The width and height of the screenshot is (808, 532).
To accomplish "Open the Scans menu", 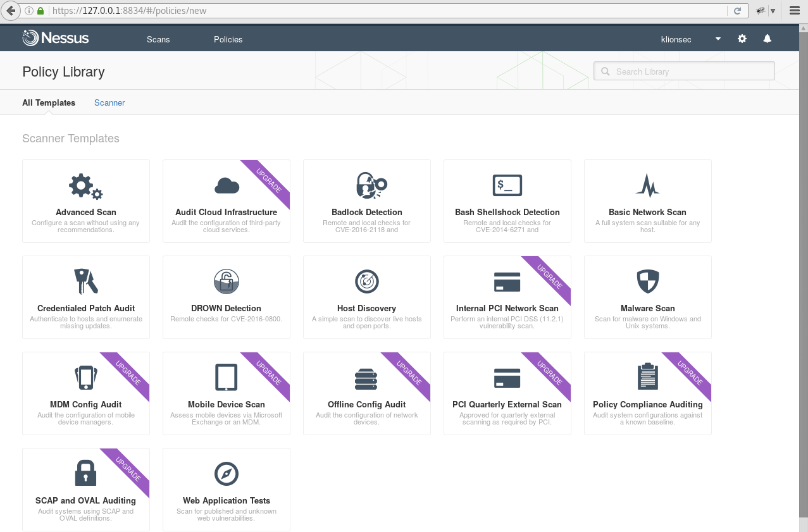I will [158, 39].
